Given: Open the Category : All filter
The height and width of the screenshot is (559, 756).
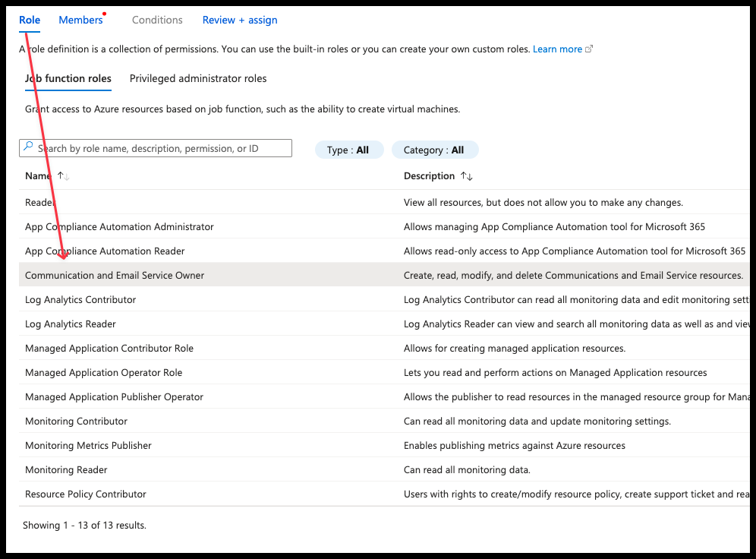Looking at the screenshot, I should click(x=434, y=150).
